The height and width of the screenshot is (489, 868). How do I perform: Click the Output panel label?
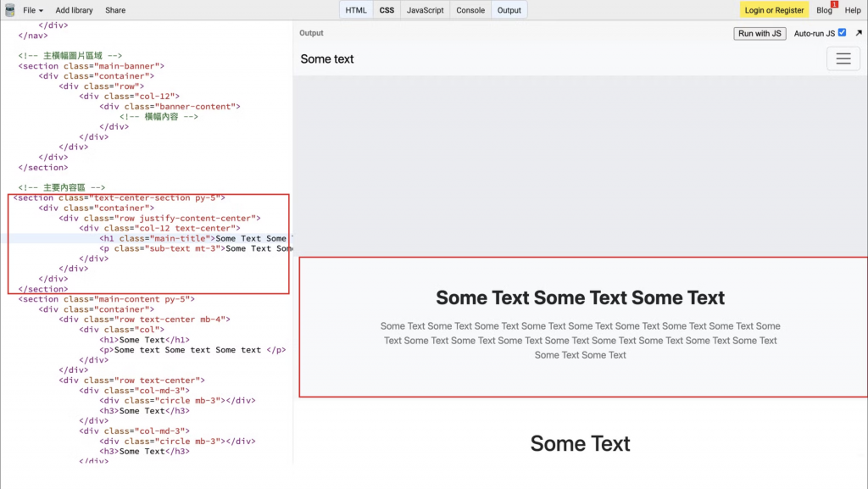(x=311, y=33)
